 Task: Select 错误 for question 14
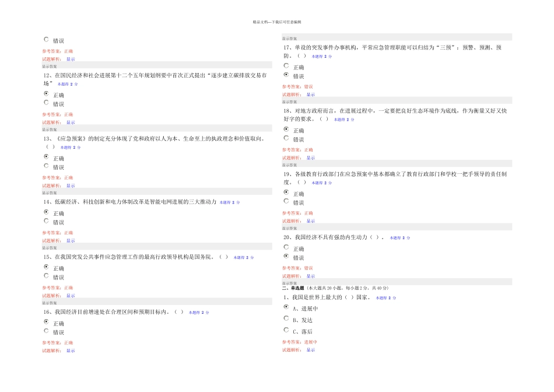point(46,221)
